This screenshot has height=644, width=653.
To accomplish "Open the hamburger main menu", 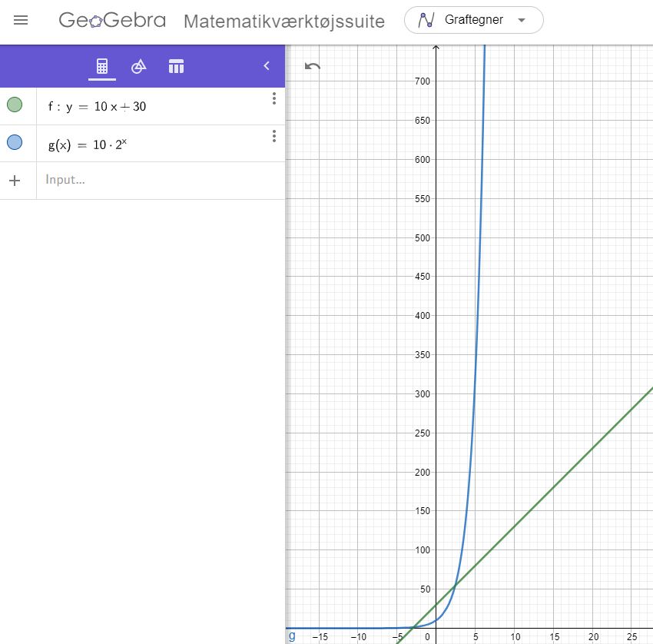I will tap(21, 20).
